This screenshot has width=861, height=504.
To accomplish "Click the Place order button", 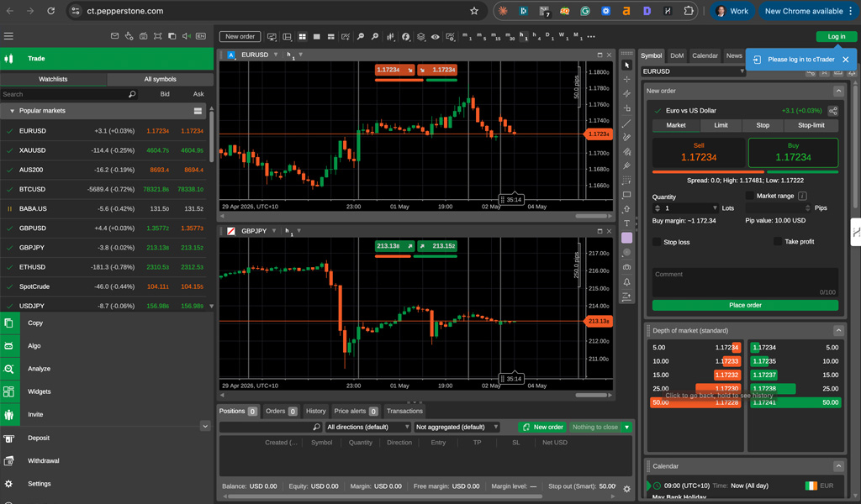I will [x=745, y=305].
